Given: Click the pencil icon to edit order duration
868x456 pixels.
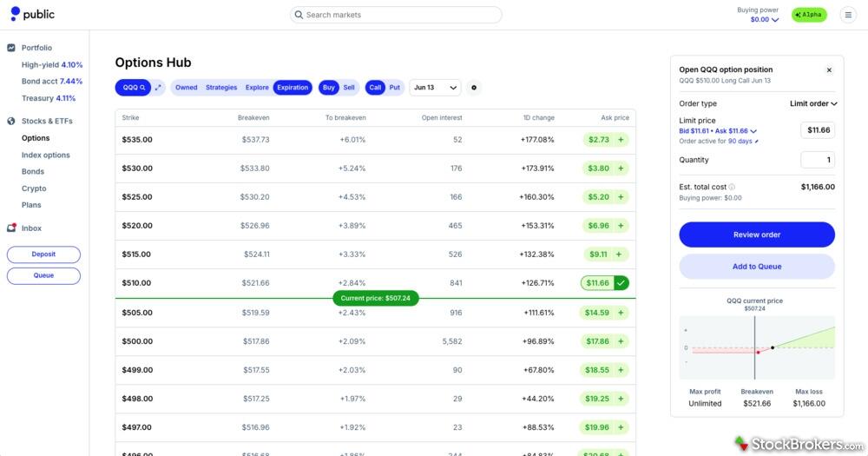Looking at the screenshot, I should [x=756, y=141].
